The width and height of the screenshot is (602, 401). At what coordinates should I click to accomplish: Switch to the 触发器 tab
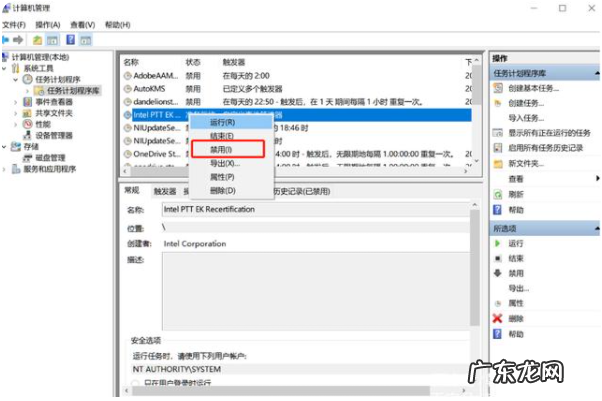tap(165, 191)
